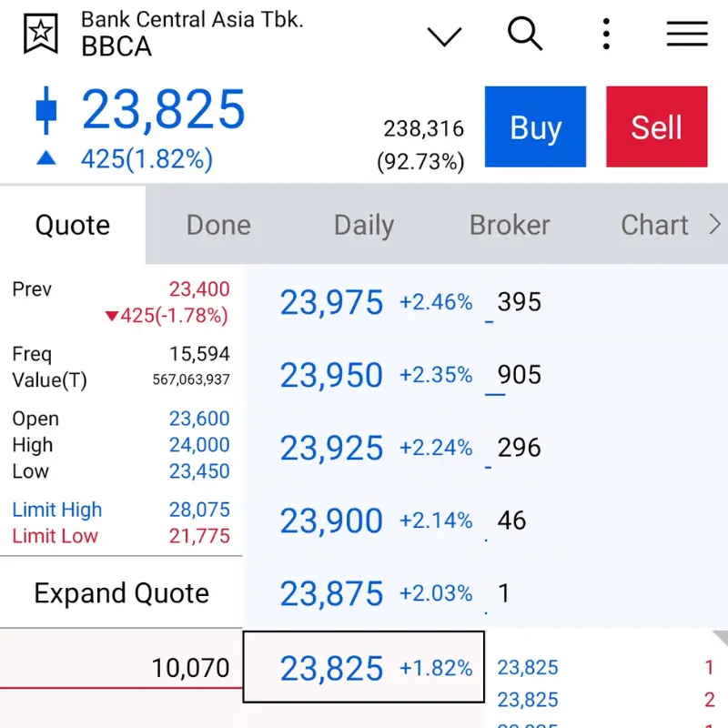The image size is (728, 728).
Task: Tap the right chevron to reveal more tabs
Action: 715,224
